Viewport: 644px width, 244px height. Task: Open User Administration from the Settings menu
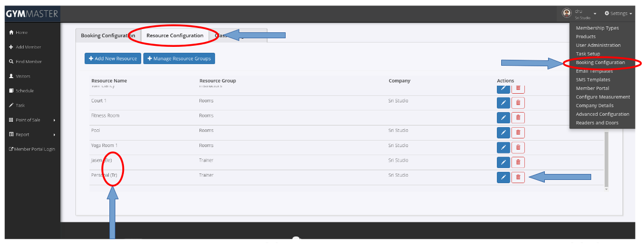[598, 45]
